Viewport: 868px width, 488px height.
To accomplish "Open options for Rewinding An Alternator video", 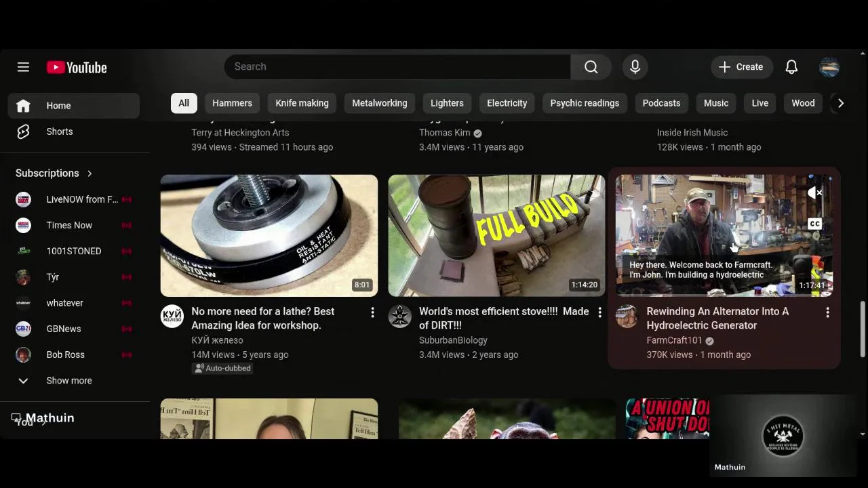I will point(827,312).
